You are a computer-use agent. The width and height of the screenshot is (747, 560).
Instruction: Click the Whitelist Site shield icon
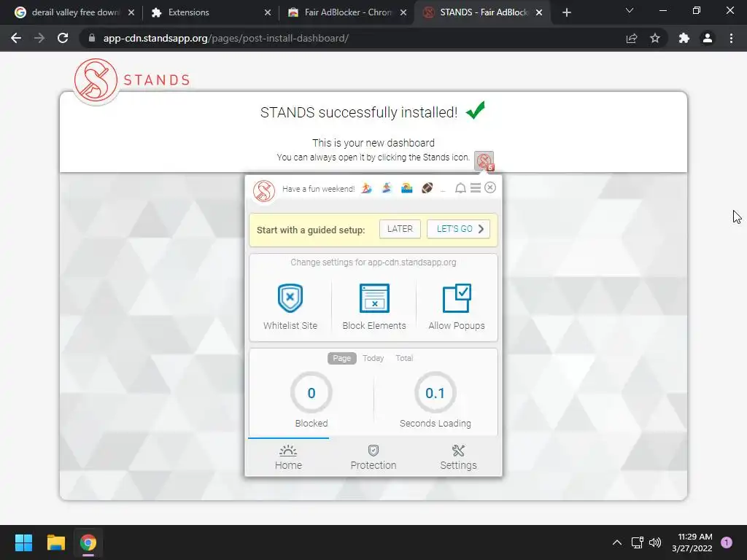tap(290, 298)
